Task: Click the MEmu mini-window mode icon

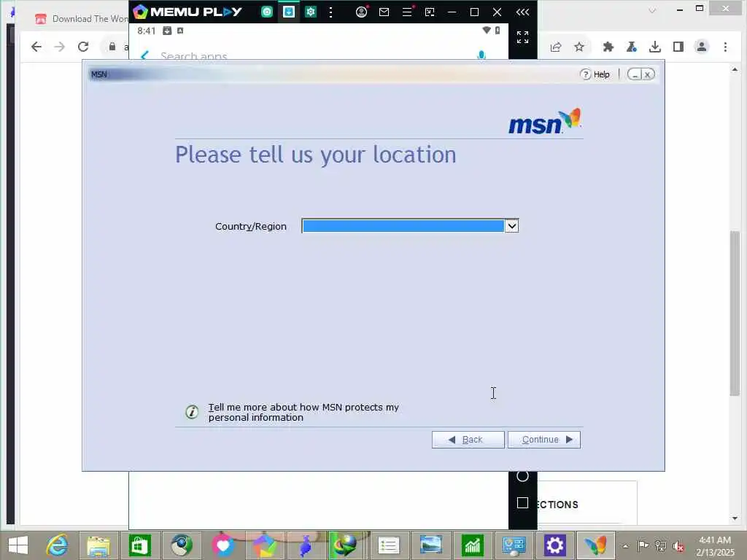Action: pyautogui.click(x=430, y=12)
